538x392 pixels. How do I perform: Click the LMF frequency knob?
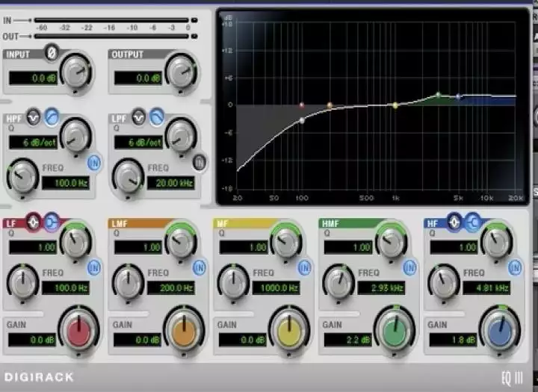tap(128, 282)
